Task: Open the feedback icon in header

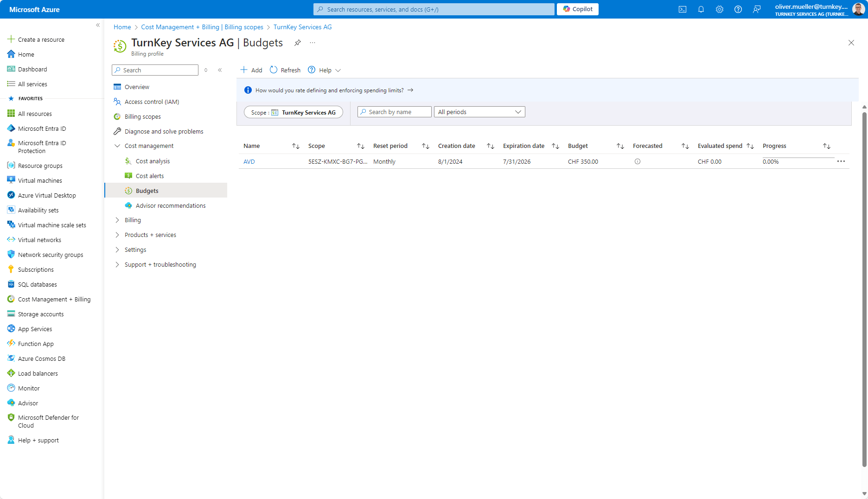Action: pyautogui.click(x=757, y=9)
